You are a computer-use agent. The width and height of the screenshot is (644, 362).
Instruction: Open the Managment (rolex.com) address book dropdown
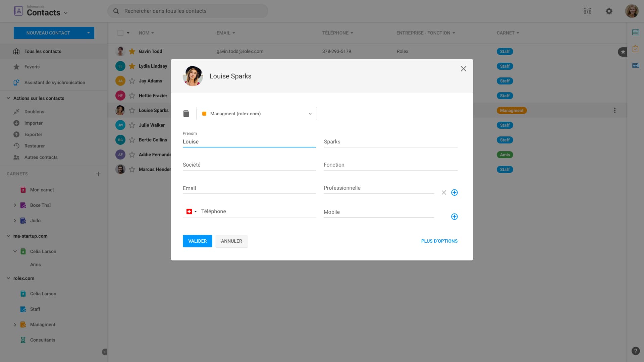[x=256, y=114]
